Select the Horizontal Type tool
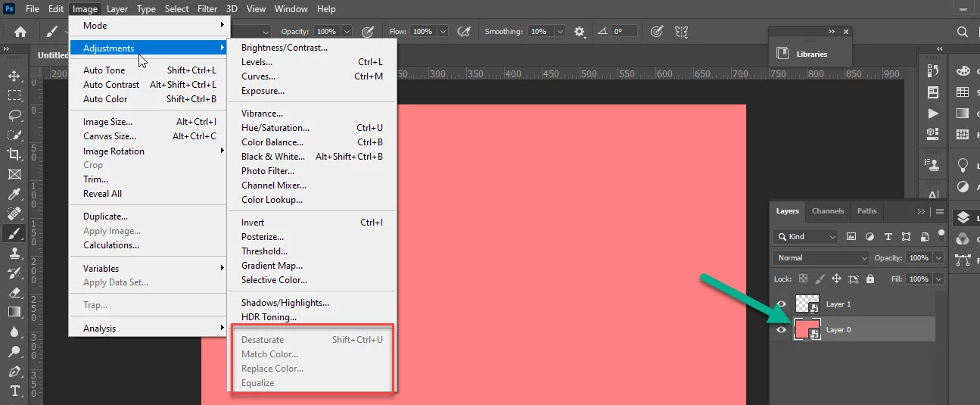 coord(14,391)
